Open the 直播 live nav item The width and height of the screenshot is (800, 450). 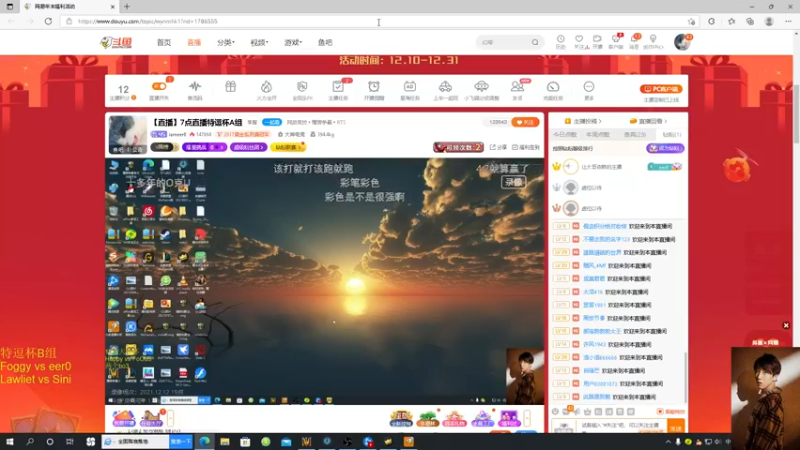point(194,42)
